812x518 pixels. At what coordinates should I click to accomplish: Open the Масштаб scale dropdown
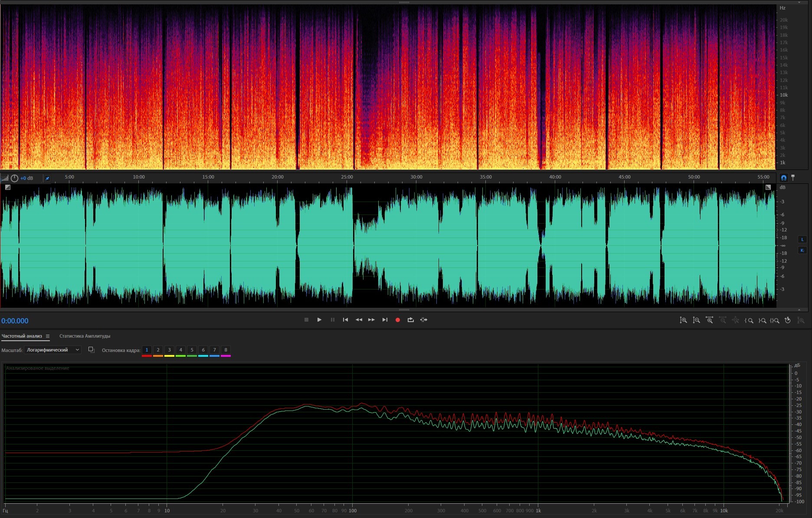52,350
